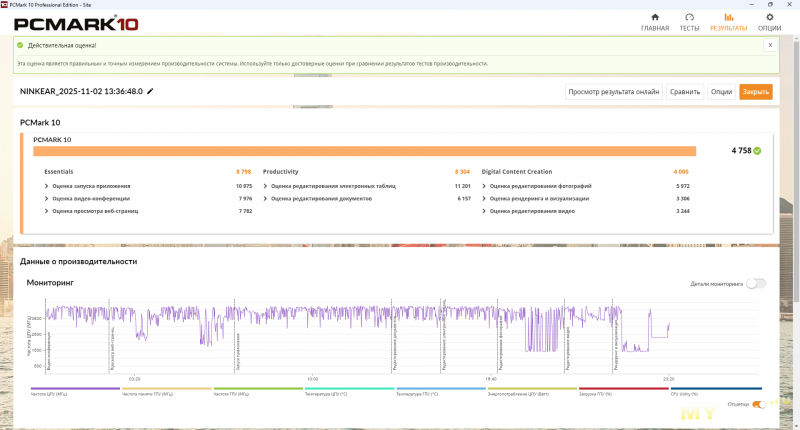Expand Оценка редактирования электронных таблиц row

pos(266,186)
